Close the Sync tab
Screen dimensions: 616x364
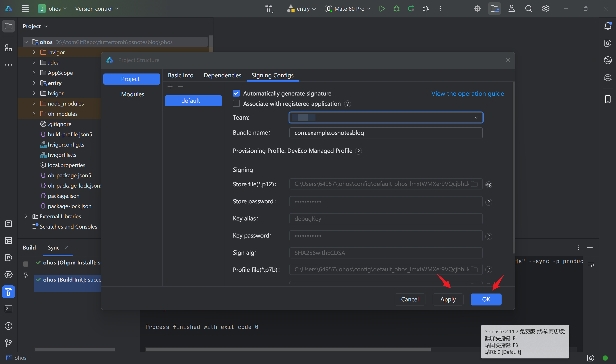click(x=66, y=248)
